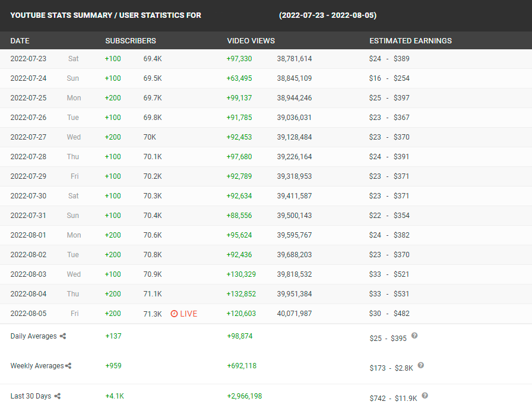
Task: Click date 2022-08-01
Action: click(x=28, y=235)
